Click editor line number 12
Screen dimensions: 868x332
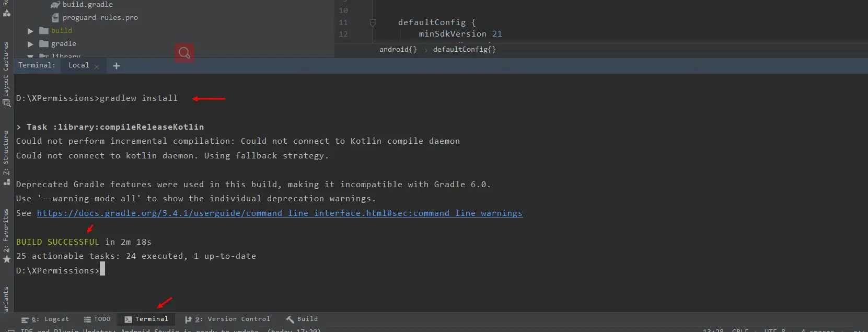click(x=343, y=34)
